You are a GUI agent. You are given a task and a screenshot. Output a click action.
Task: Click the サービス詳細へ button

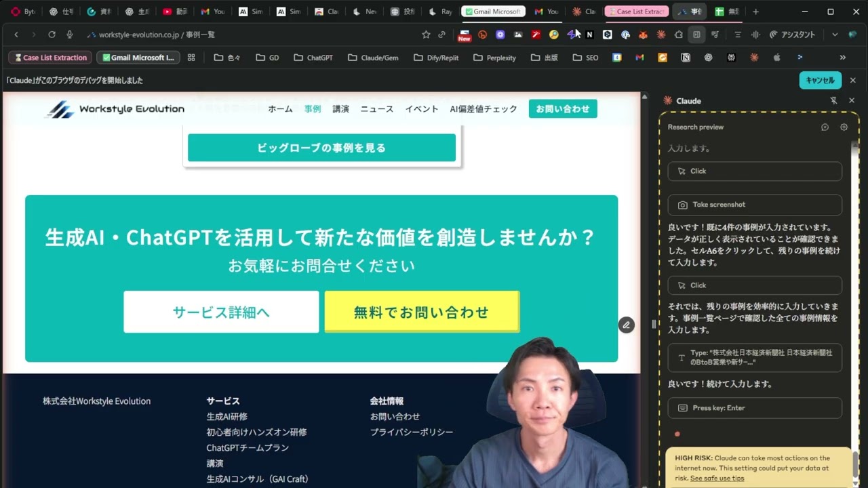click(221, 312)
